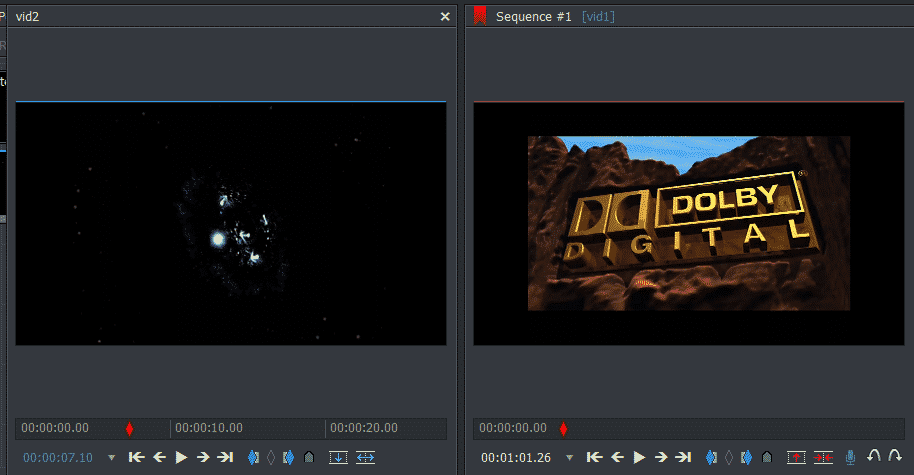
Task: Undo the last edit in Sequence #1
Action: tap(873, 456)
